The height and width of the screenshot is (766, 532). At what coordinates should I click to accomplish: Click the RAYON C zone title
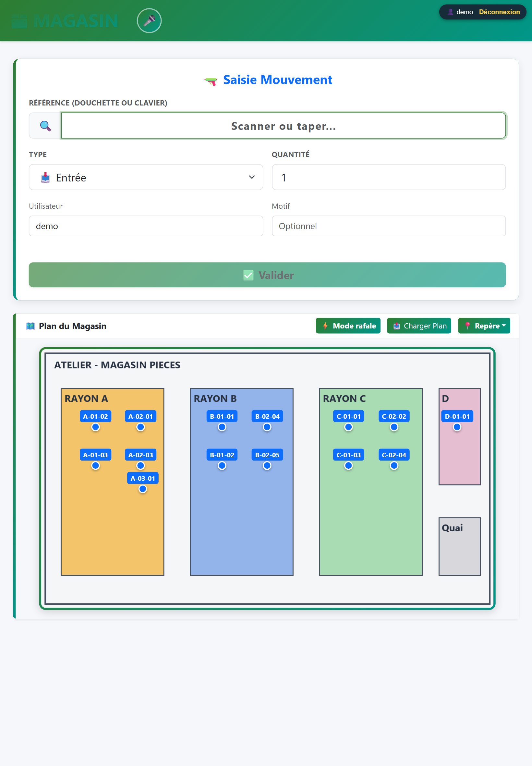pyautogui.click(x=344, y=399)
